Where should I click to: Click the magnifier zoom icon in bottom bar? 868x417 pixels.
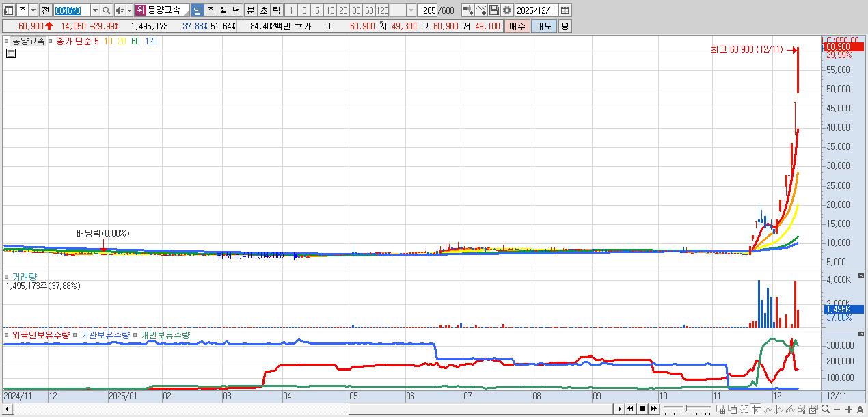pyautogui.click(x=825, y=409)
